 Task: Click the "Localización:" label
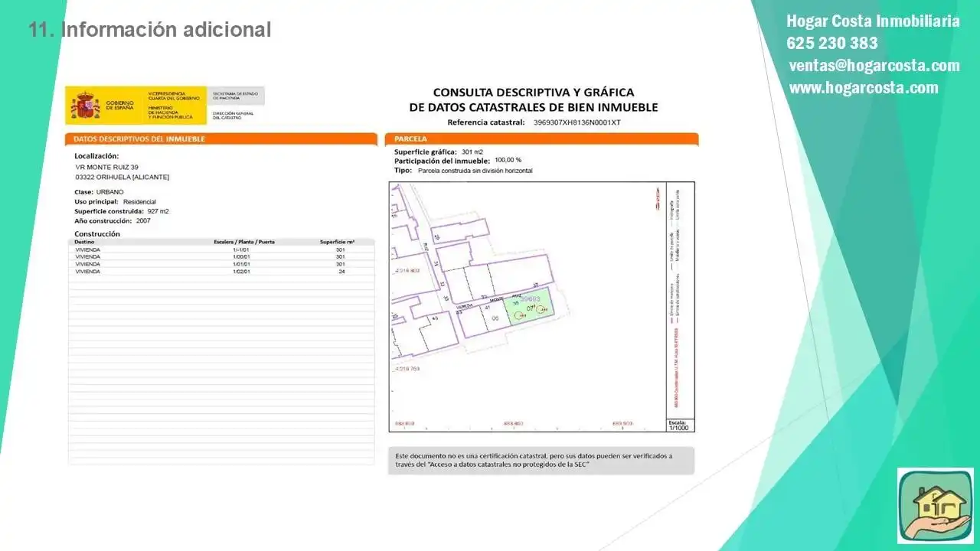pos(96,156)
